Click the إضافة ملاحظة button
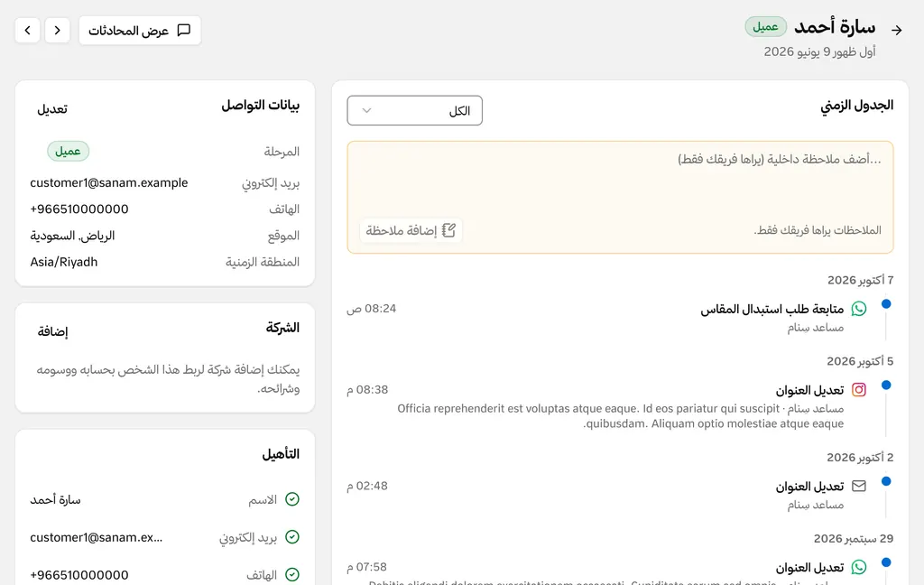 pos(411,230)
